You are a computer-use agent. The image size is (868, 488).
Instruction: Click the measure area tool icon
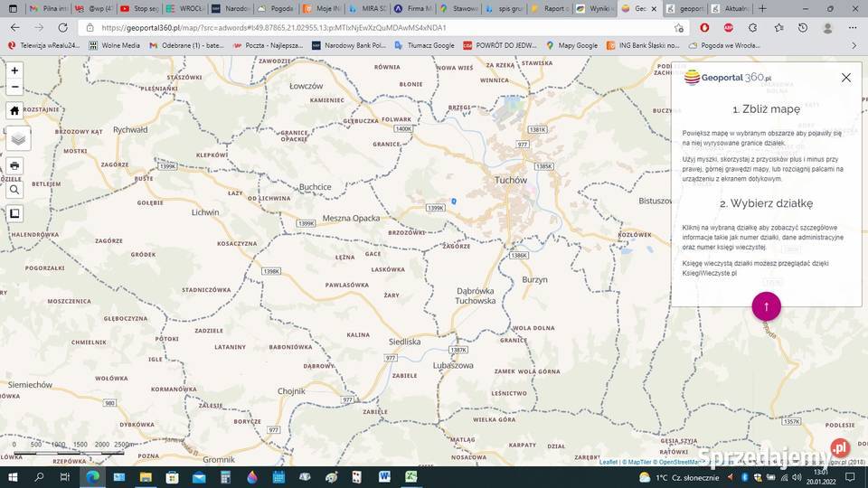pos(14,214)
